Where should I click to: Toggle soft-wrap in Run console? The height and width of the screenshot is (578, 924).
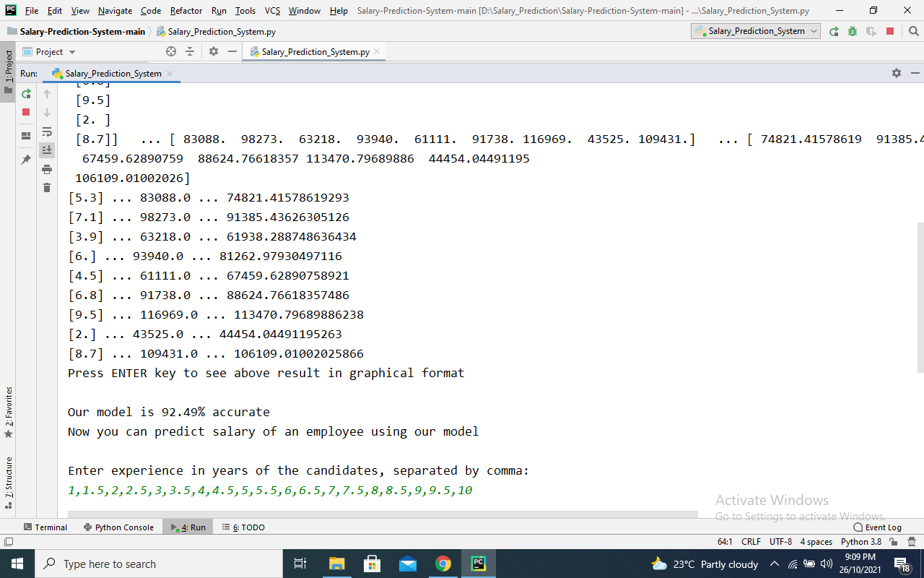pos(47,131)
